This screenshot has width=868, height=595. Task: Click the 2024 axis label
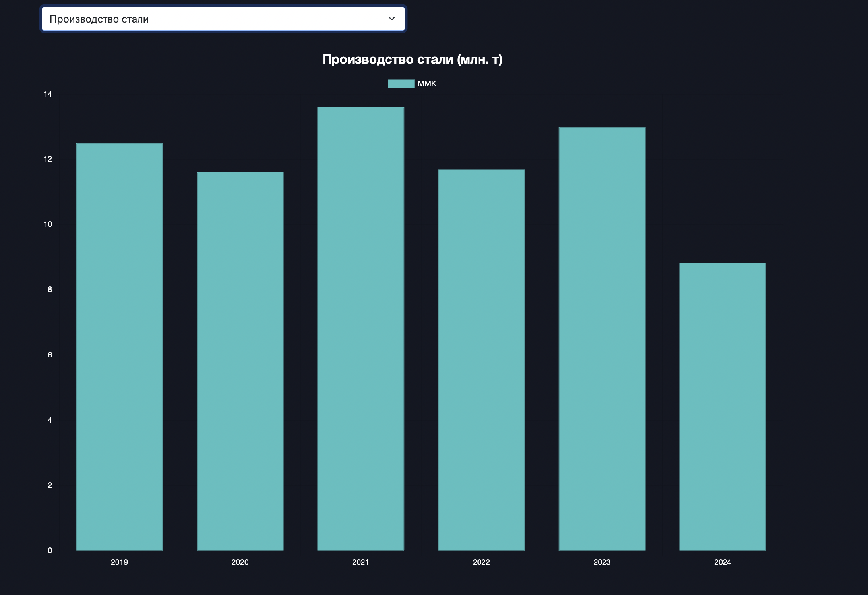723,562
